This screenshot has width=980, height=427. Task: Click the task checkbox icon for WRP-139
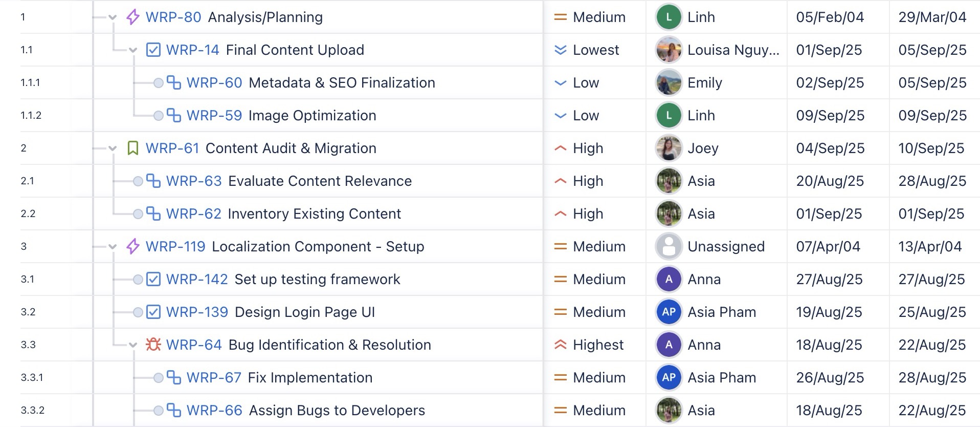click(x=153, y=312)
